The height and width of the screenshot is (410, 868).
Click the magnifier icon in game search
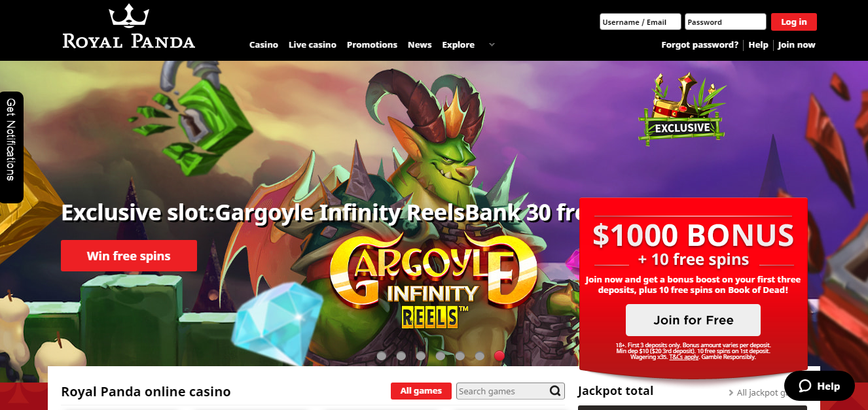(x=555, y=391)
